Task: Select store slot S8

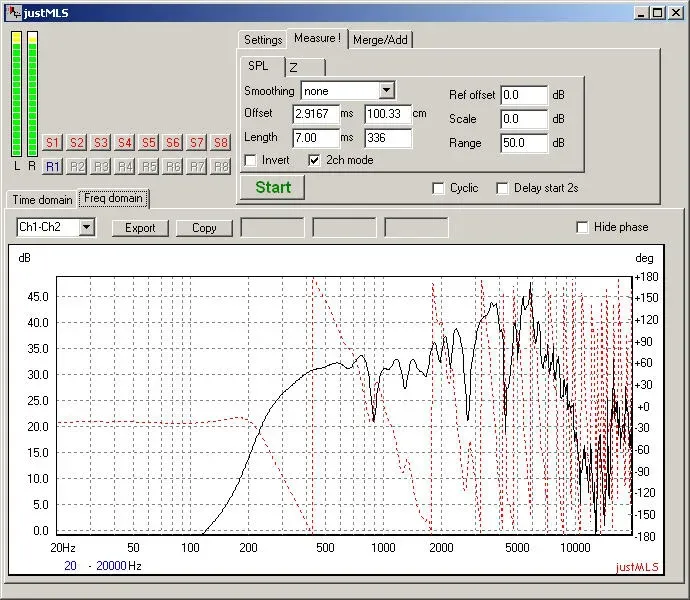Action: [x=220, y=143]
